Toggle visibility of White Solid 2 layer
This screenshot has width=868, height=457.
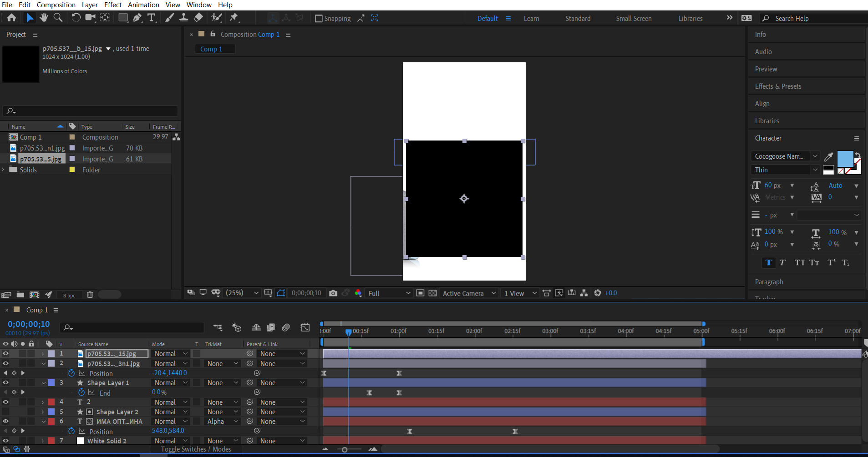(5, 441)
